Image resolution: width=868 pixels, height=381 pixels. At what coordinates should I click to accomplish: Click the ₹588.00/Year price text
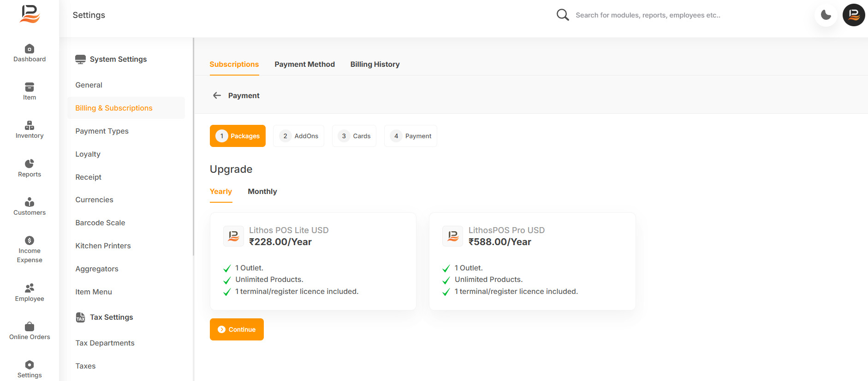500,242
